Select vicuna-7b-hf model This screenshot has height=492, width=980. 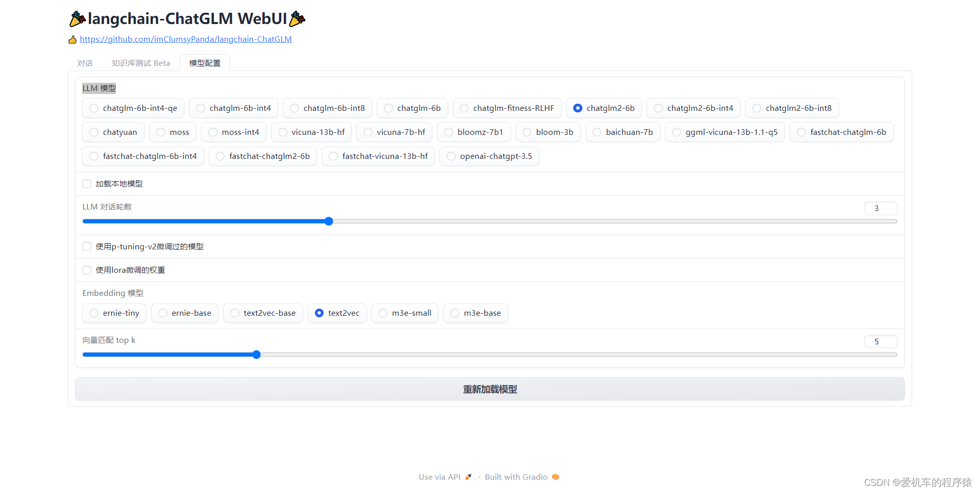395,132
